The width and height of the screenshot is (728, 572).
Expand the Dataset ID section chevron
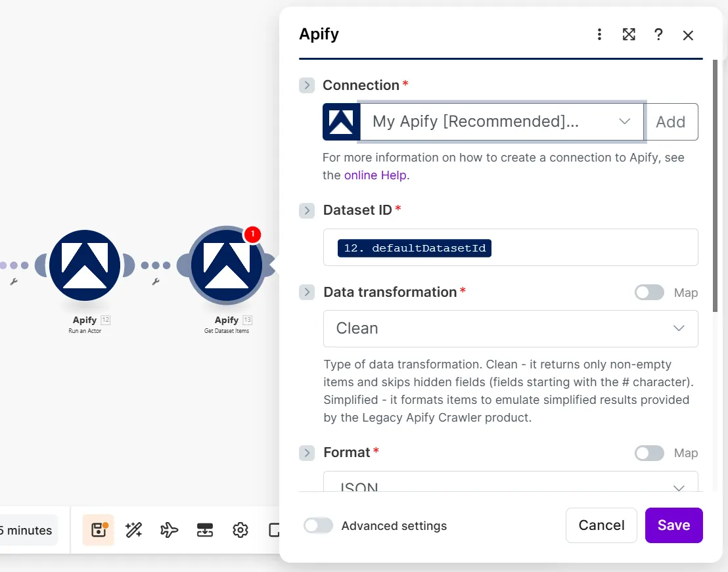(306, 210)
